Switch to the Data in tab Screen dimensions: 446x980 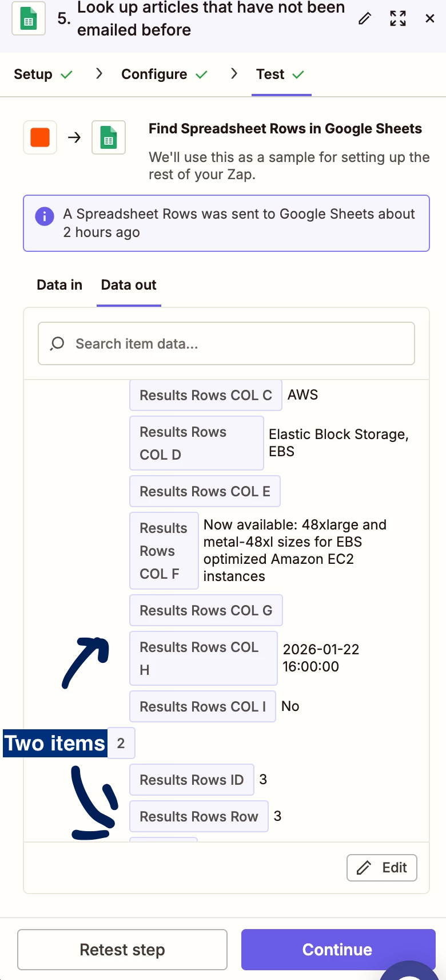(x=59, y=284)
